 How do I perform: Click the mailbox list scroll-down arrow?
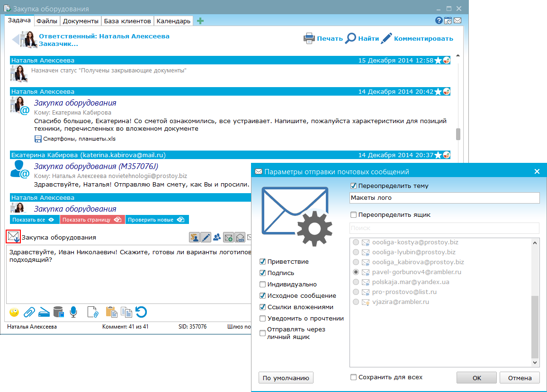pos(535,363)
